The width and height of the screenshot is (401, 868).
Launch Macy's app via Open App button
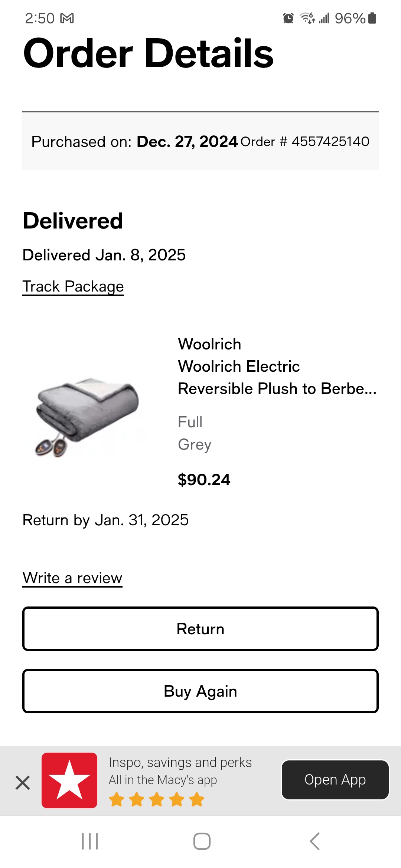click(335, 780)
